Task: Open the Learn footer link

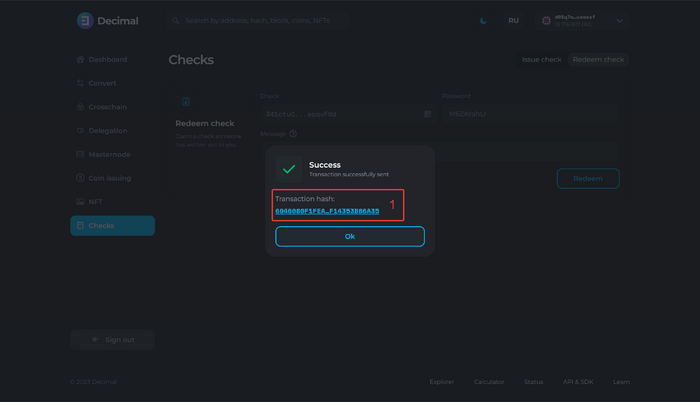Action: click(621, 382)
